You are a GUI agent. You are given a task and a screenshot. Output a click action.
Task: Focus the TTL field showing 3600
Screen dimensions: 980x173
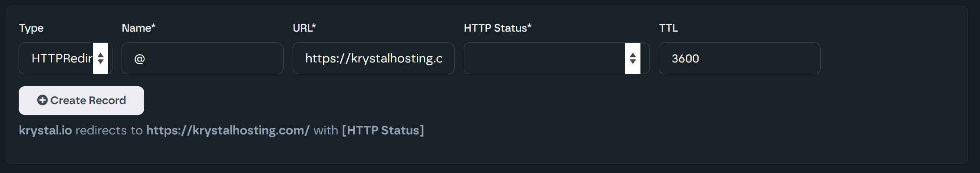pos(739,58)
